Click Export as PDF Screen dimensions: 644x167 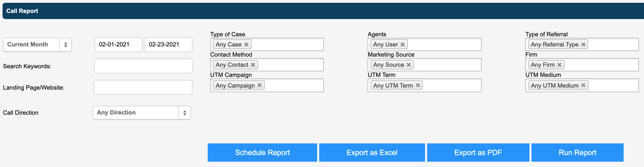pyautogui.click(x=478, y=153)
